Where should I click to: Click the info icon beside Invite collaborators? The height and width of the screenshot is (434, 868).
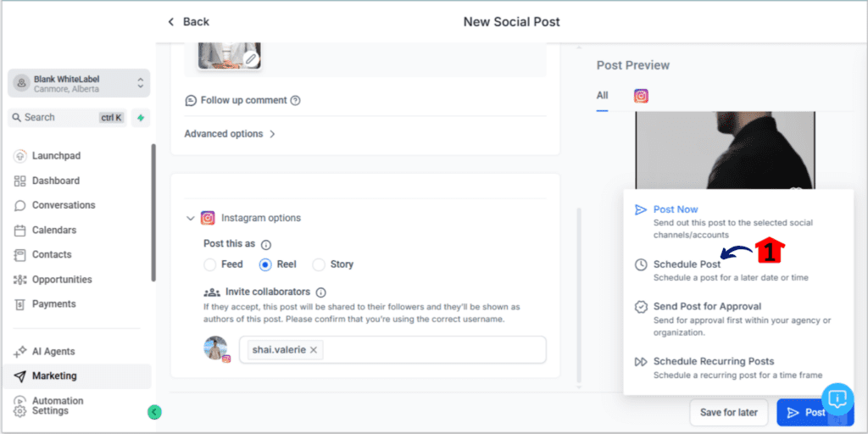[x=321, y=292]
